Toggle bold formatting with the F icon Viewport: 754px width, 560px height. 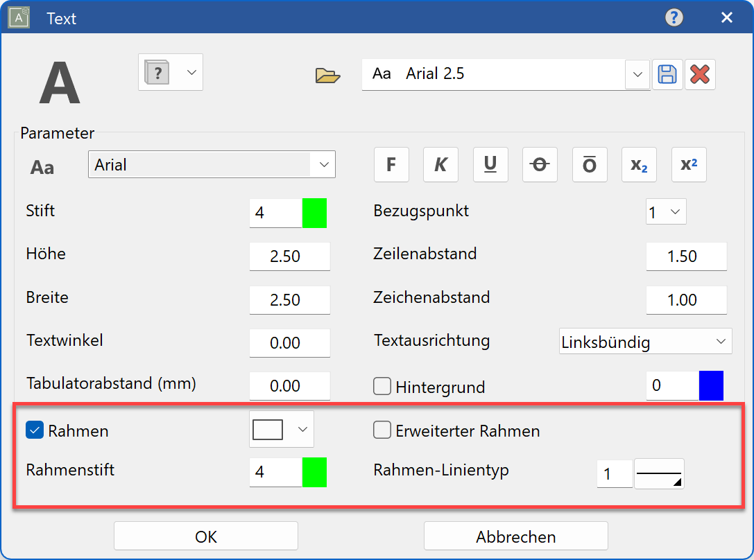(391, 164)
